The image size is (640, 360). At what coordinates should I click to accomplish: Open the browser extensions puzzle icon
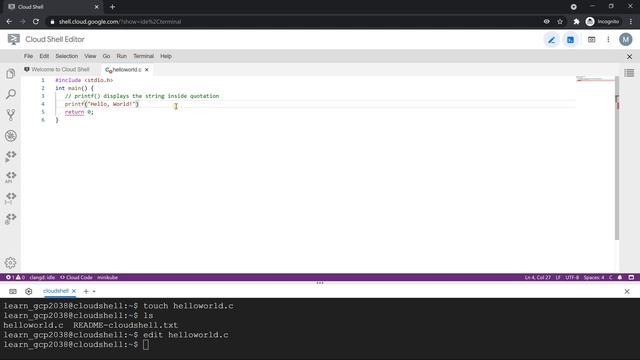click(x=576, y=22)
